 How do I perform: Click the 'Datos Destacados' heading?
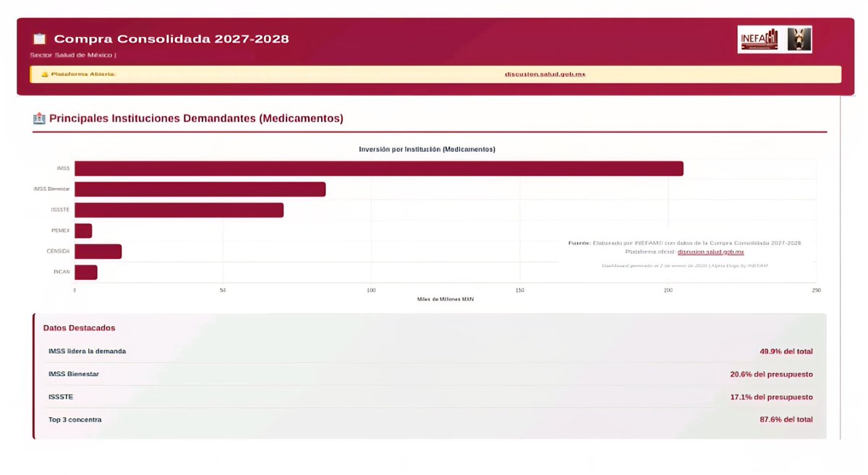pyautogui.click(x=79, y=328)
